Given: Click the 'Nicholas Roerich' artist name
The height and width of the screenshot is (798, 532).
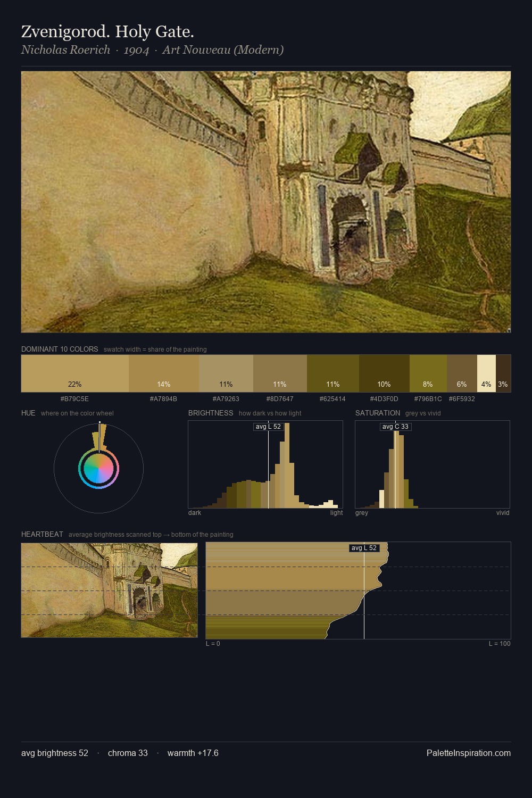Looking at the screenshot, I should (x=65, y=50).
